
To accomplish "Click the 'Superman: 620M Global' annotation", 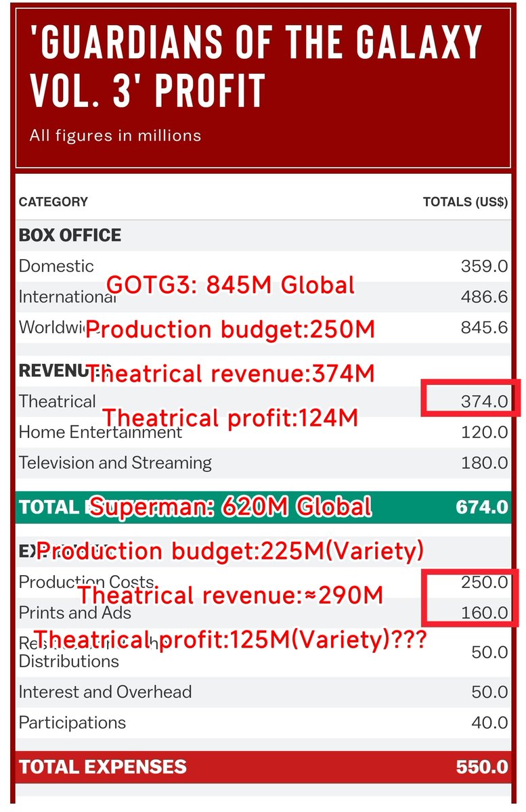I will pos(230,507).
